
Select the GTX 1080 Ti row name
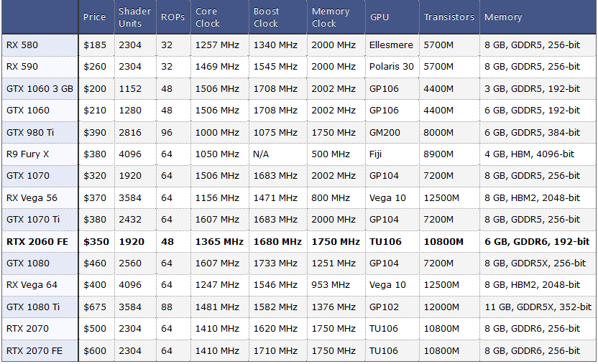(x=33, y=307)
